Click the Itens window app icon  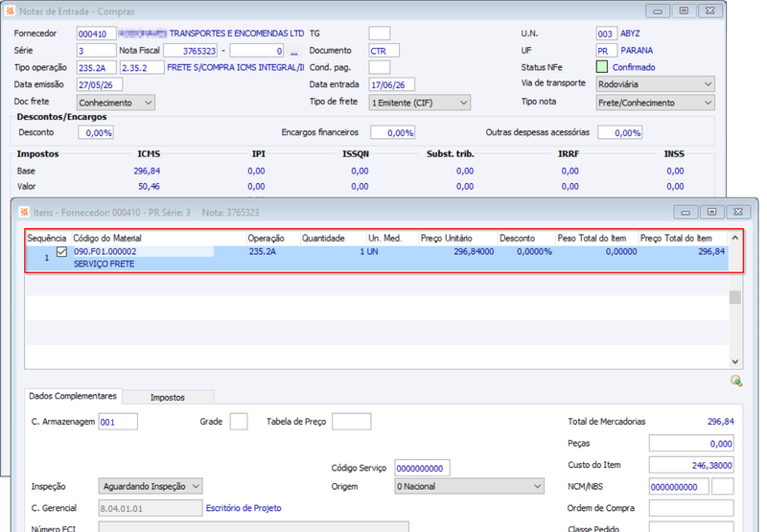23,212
